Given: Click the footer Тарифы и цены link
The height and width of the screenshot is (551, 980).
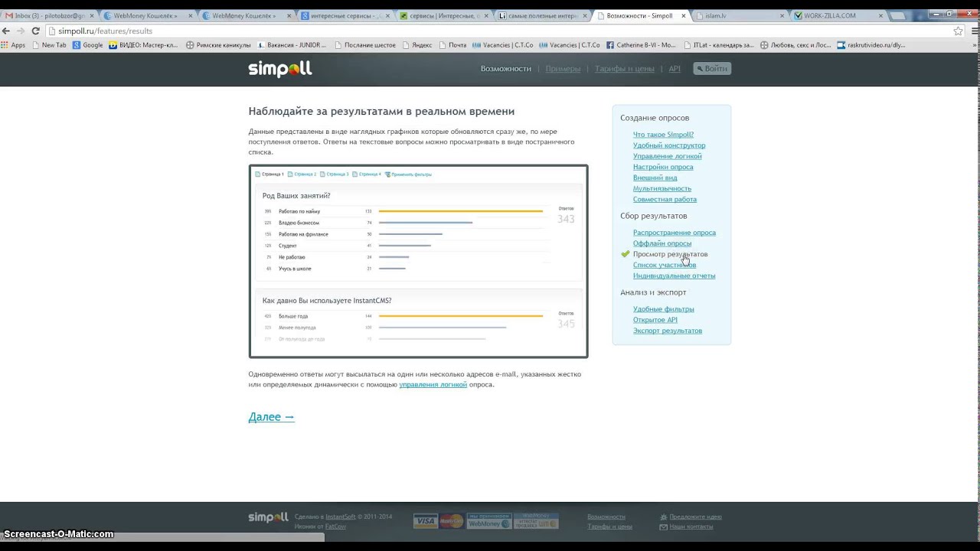Looking at the screenshot, I should tap(609, 527).
